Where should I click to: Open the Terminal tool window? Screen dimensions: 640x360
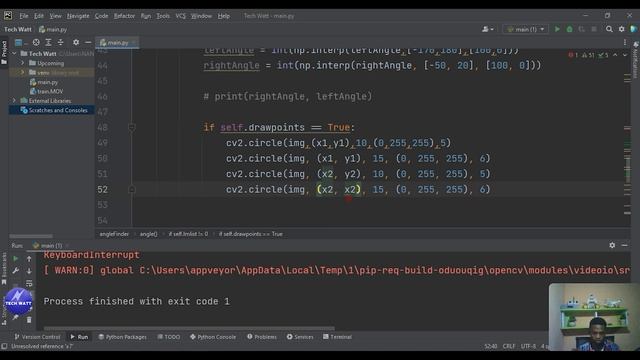coord(338,337)
